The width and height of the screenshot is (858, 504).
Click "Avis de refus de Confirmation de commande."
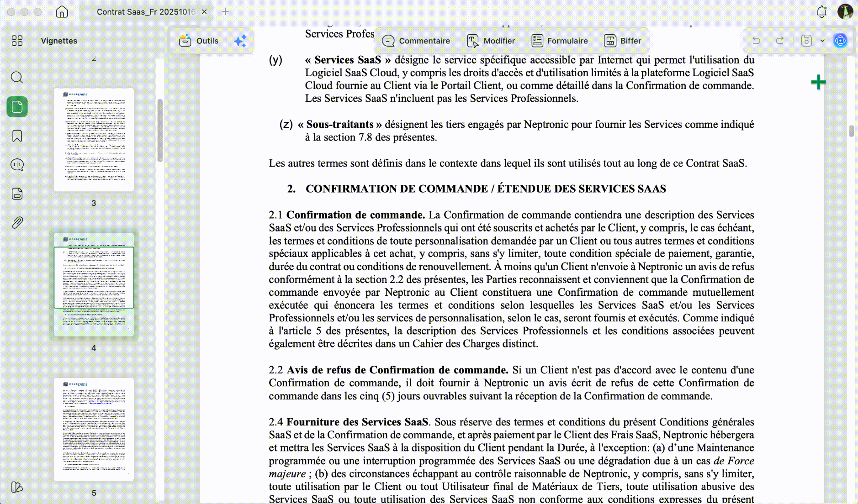[x=397, y=370]
